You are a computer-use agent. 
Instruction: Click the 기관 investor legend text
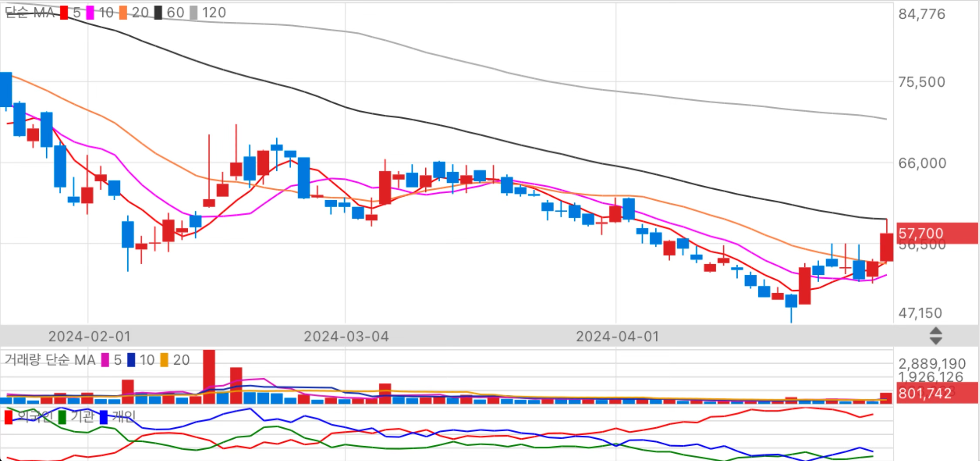(82, 417)
